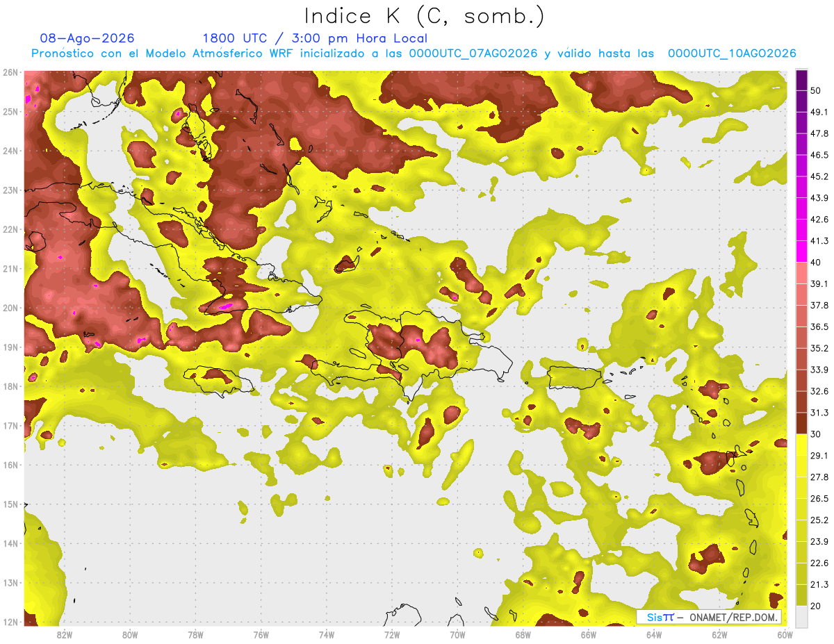The height and width of the screenshot is (644, 834).
Task: Click the '47.8' value on the color scale
Action: [x=819, y=134]
